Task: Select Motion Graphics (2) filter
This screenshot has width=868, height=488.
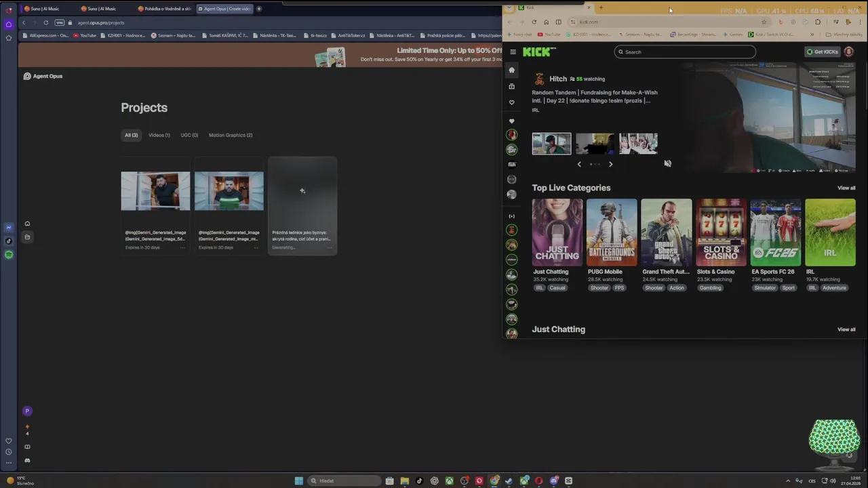Action: [x=231, y=135]
